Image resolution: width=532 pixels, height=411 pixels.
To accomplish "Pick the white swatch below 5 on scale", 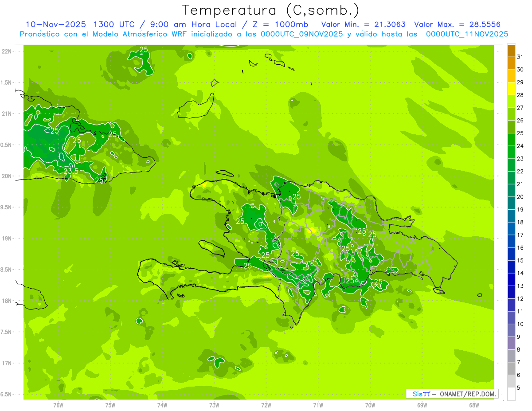I will coord(511,394).
